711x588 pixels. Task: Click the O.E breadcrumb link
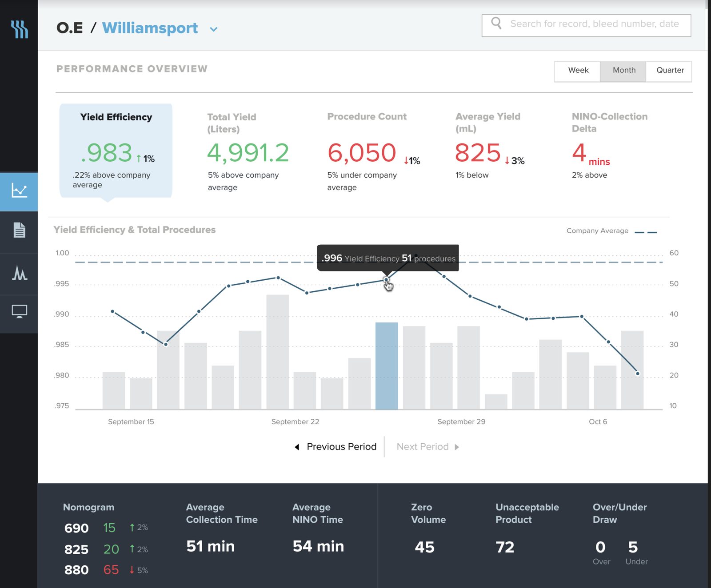point(70,28)
